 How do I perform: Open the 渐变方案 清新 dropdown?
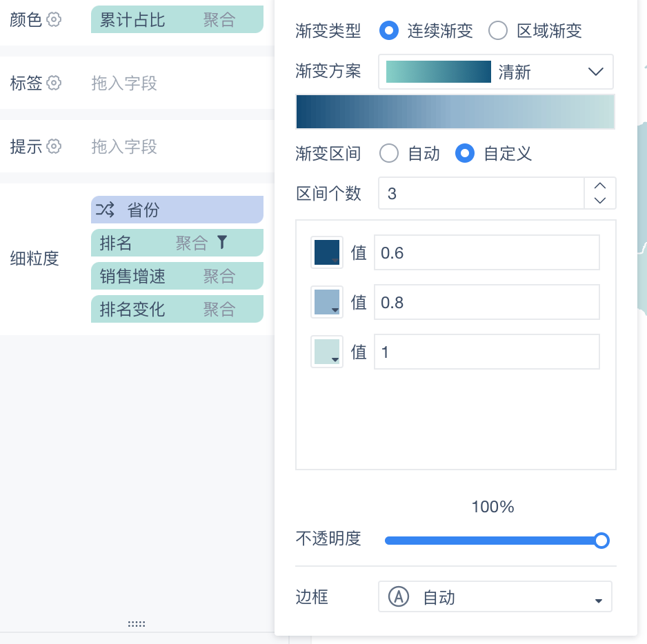[495, 72]
